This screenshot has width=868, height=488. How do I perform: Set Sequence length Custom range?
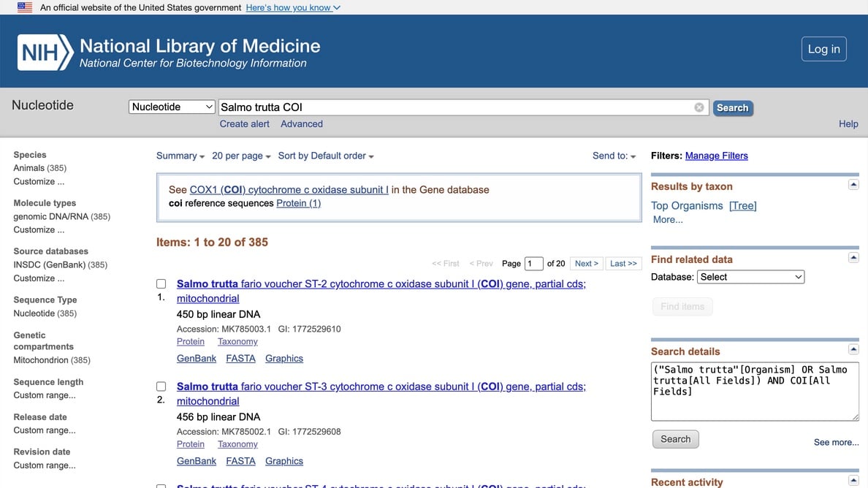pos(45,395)
